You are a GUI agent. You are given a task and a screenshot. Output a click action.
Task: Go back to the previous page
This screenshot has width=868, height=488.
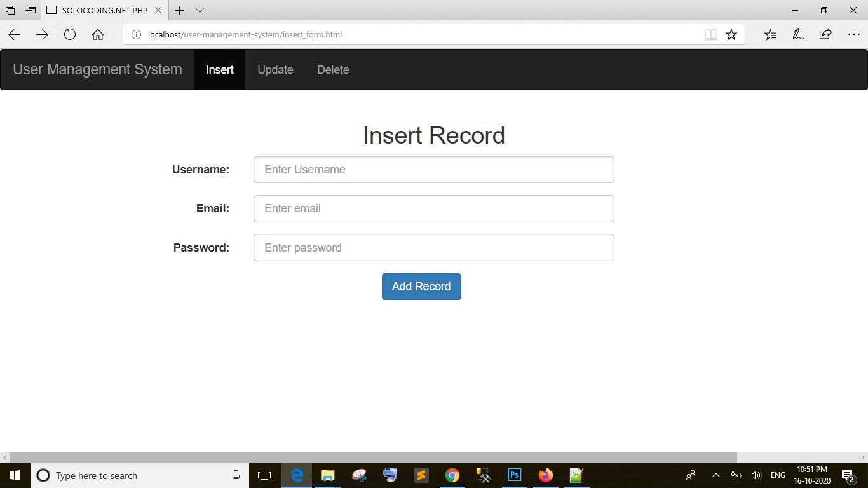(x=15, y=35)
